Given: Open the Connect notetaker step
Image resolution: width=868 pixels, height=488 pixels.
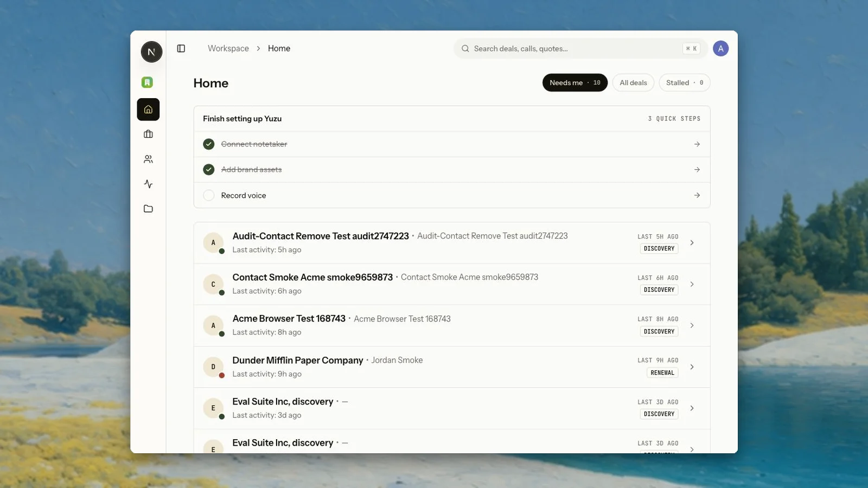Looking at the screenshot, I should (x=452, y=144).
